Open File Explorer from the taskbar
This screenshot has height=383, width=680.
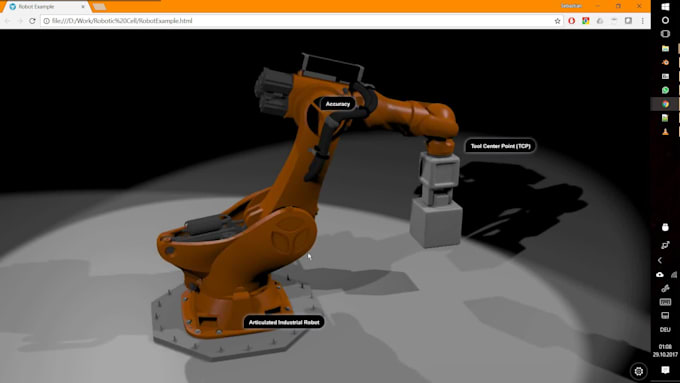coord(665,48)
